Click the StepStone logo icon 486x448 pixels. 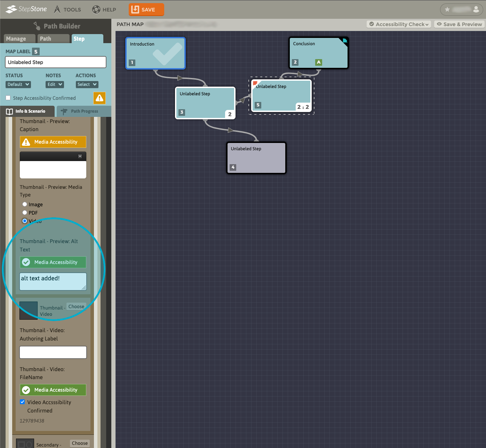pyautogui.click(x=11, y=9)
